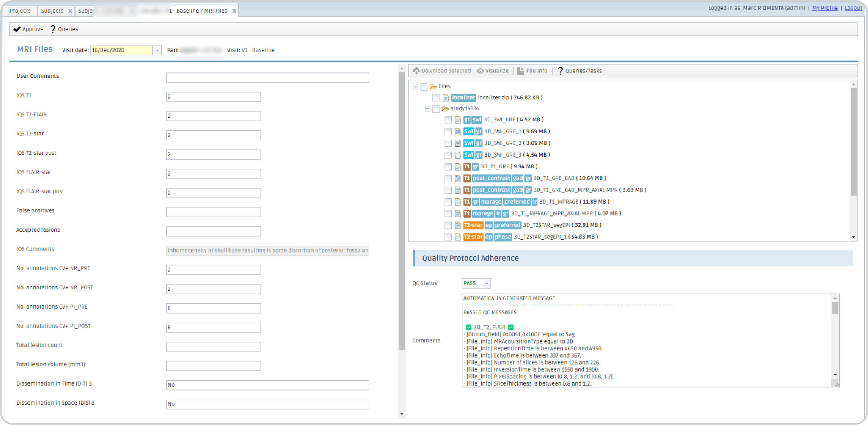
Task: Open the My Profile link
Action: tap(825, 8)
